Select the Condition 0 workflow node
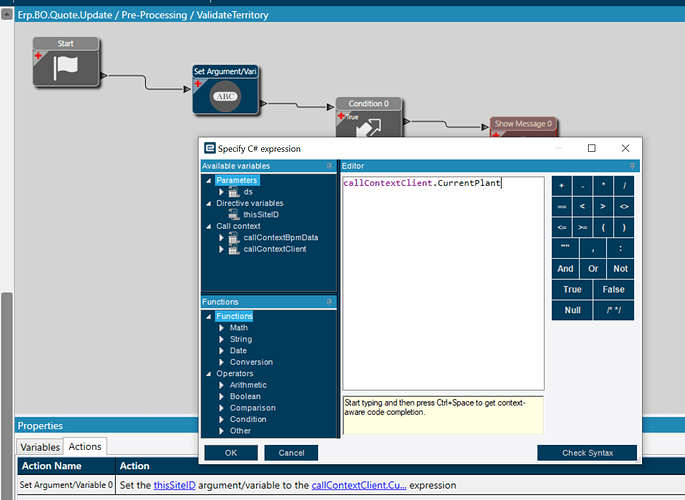Viewport: 685px width, 500px height. (x=368, y=119)
